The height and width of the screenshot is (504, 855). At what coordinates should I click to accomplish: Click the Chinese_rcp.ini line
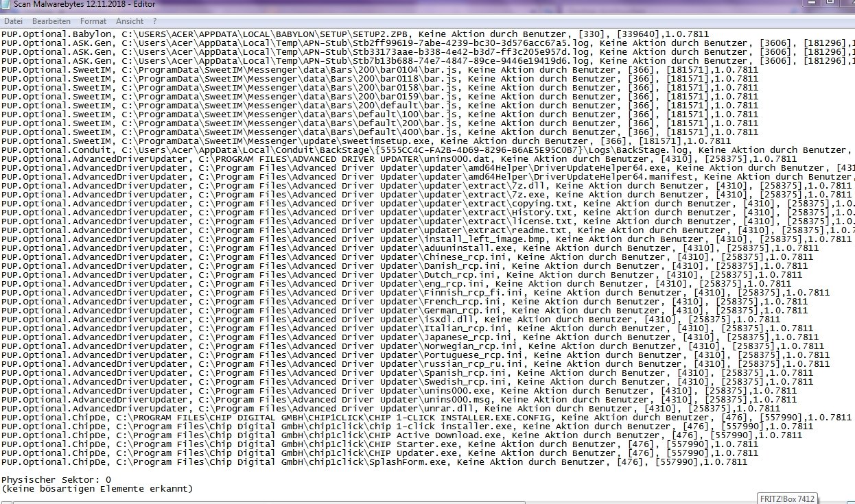click(x=407, y=256)
